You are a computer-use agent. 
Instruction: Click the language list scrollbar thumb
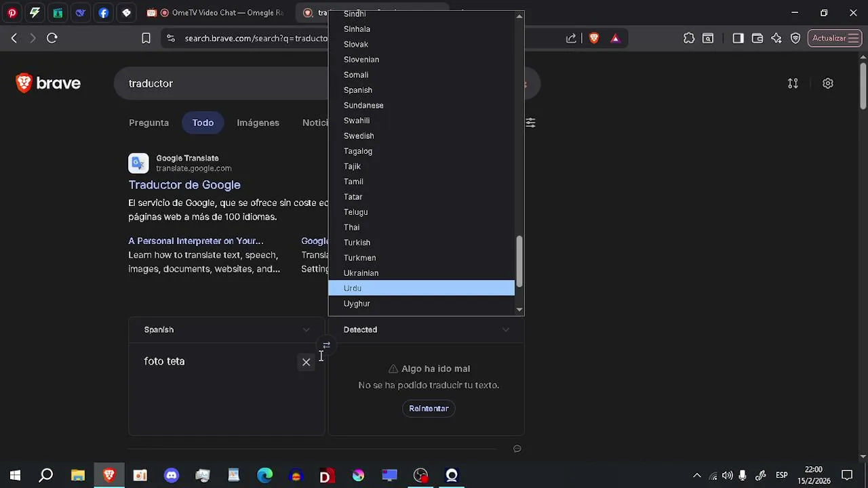[x=519, y=261]
